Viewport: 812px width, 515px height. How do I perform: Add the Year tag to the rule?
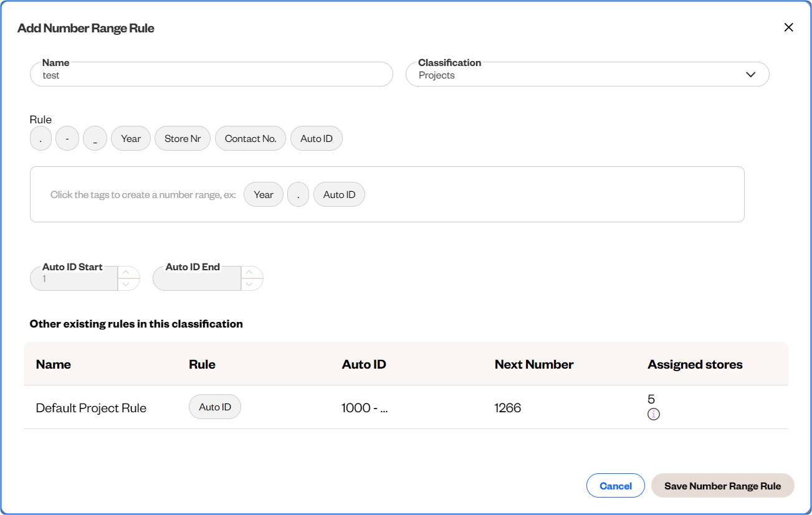[x=130, y=138]
